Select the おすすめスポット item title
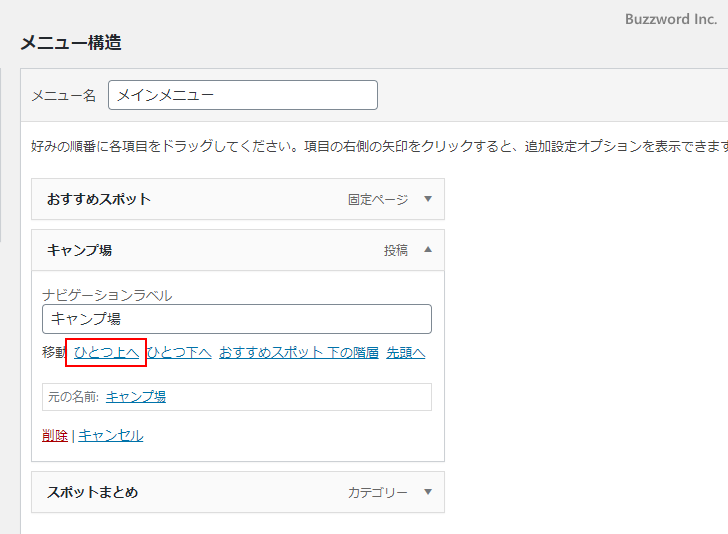Viewport: 728px width, 534px height. click(x=99, y=199)
